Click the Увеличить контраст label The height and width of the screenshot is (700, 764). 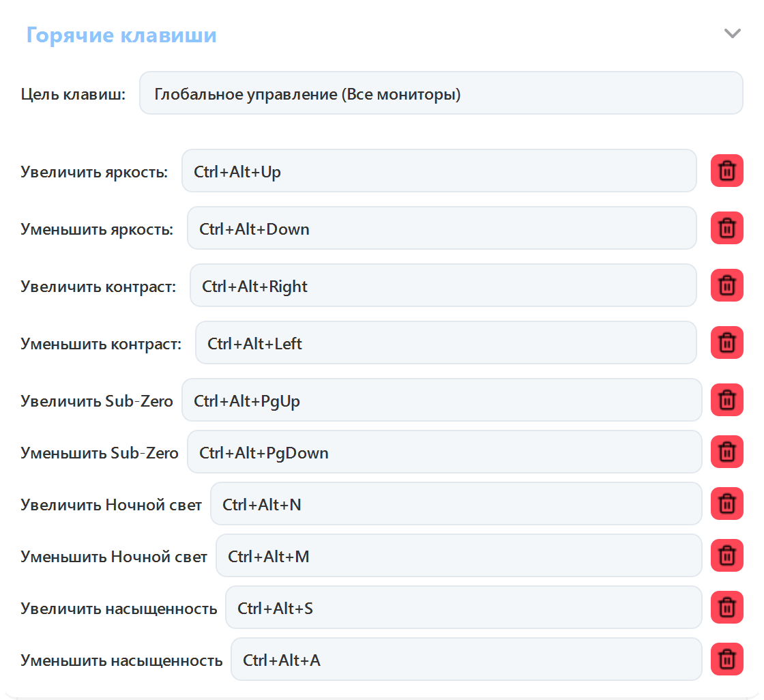[x=98, y=287]
